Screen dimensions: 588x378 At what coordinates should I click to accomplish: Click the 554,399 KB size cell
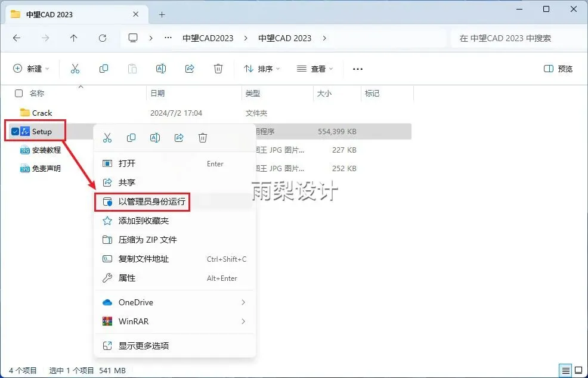click(337, 132)
